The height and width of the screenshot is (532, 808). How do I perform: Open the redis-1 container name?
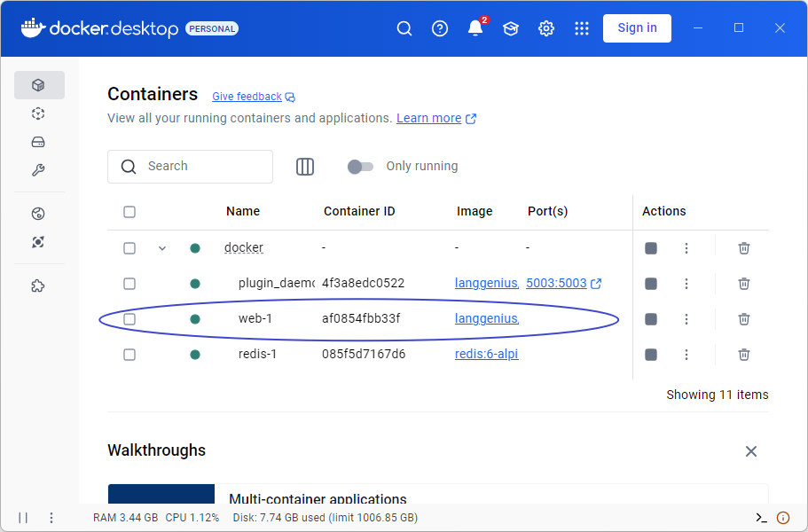pyautogui.click(x=257, y=355)
